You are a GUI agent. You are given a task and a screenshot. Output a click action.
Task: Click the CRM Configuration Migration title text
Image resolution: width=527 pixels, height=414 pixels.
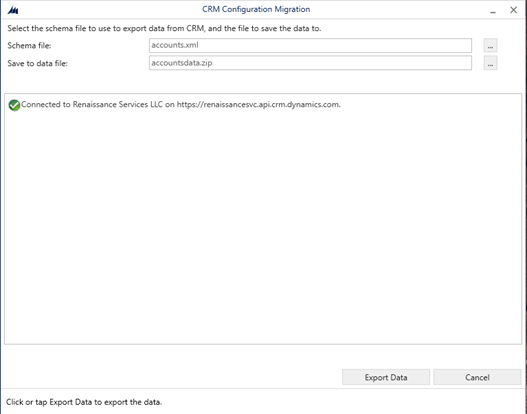[256, 9]
